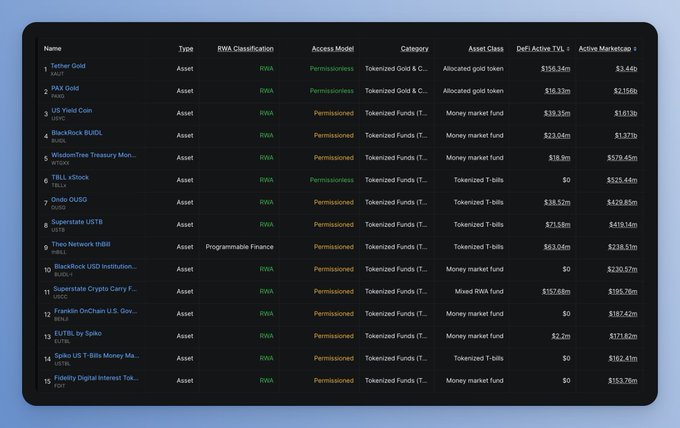Click sort icon next to Active Marketcap
The image size is (680, 428).
636,48
